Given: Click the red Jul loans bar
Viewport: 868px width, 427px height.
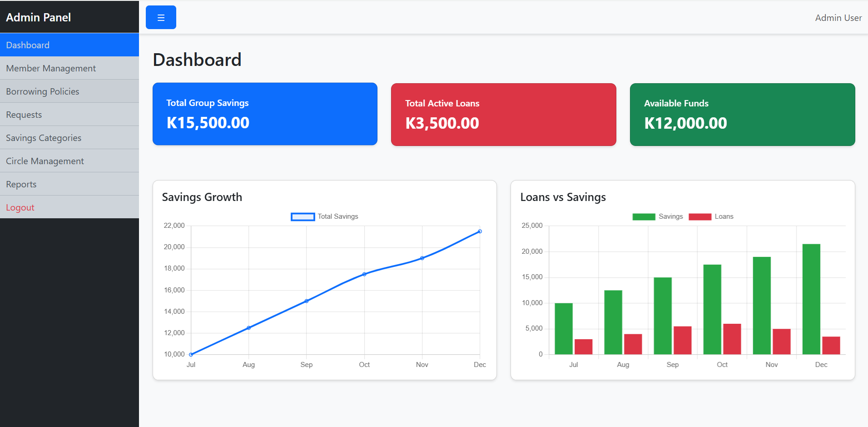Looking at the screenshot, I should [584, 347].
